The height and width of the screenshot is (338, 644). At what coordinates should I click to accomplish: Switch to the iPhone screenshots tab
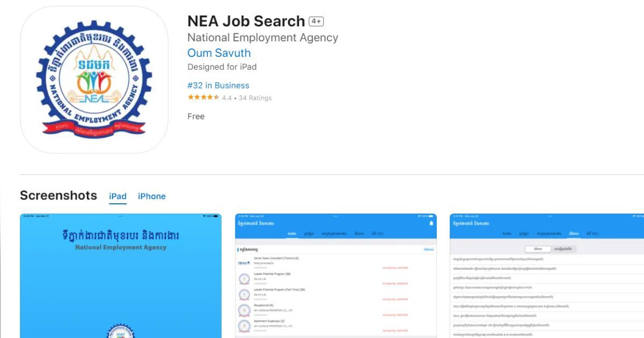(x=152, y=196)
